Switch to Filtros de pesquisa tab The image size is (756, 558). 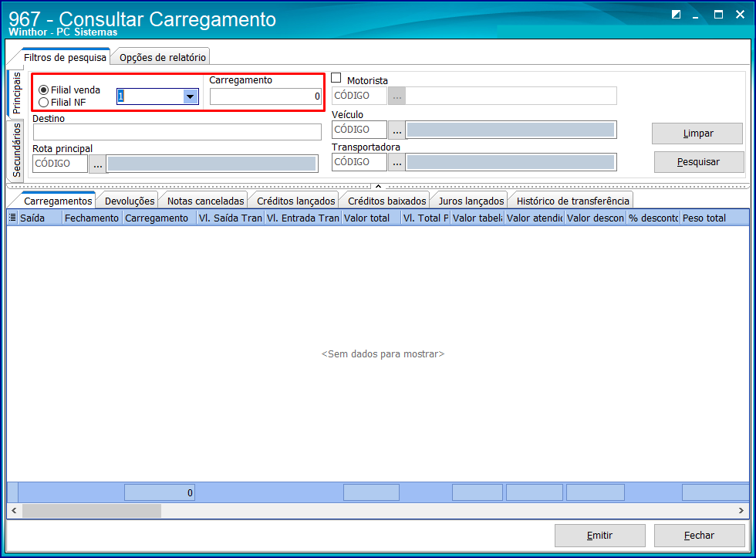65,57
